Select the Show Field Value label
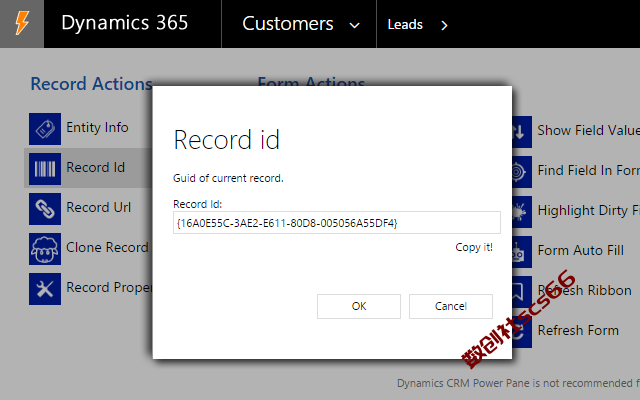Image resolution: width=640 pixels, height=400 pixels. pyautogui.click(x=589, y=130)
